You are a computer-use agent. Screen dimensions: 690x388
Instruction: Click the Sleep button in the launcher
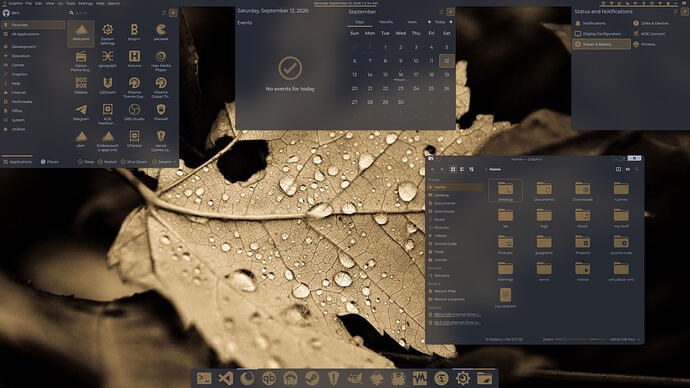pyautogui.click(x=86, y=162)
